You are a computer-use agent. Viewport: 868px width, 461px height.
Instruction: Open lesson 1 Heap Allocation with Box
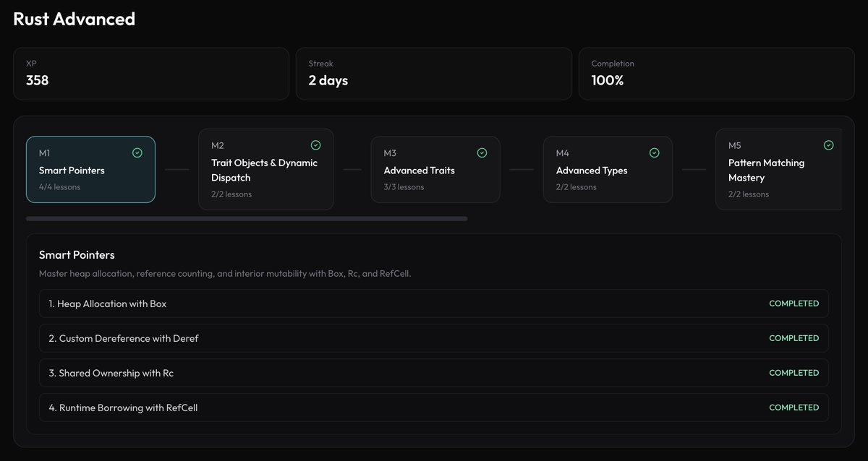click(x=434, y=303)
